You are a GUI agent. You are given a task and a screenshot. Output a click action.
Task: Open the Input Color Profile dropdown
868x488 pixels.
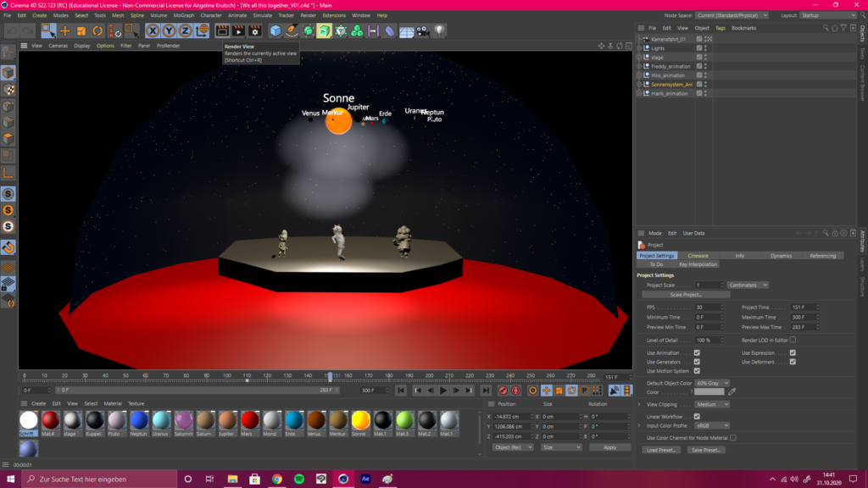point(712,425)
